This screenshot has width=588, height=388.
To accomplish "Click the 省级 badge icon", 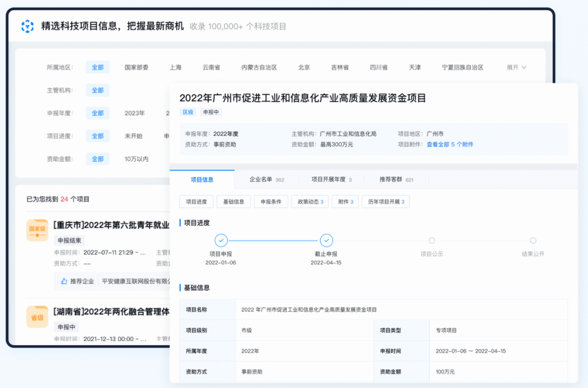I will [x=37, y=317].
